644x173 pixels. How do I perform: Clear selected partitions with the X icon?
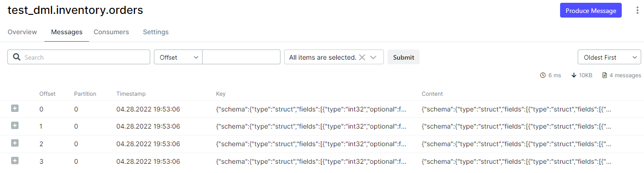pyautogui.click(x=362, y=57)
